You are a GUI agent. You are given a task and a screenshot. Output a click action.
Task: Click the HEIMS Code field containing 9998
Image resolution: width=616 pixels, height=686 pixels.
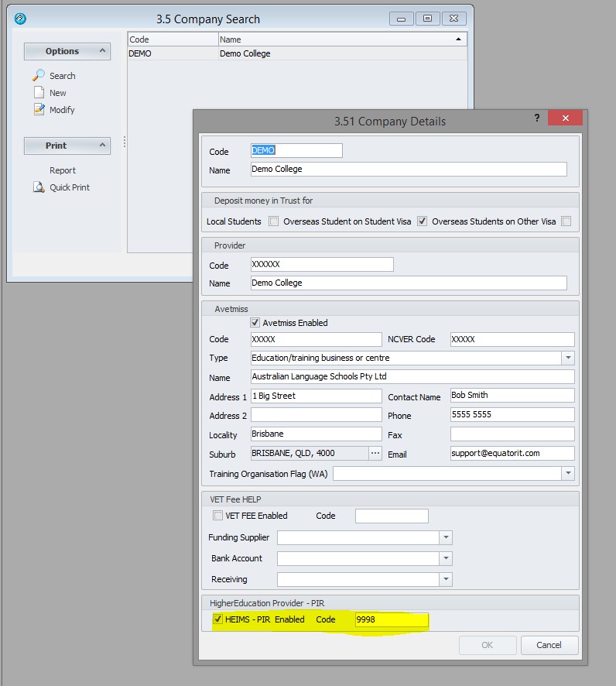(391, 619)
